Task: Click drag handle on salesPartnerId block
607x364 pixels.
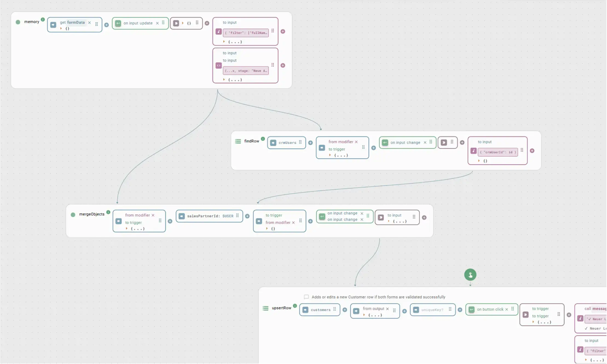Action: pos(237,216)
